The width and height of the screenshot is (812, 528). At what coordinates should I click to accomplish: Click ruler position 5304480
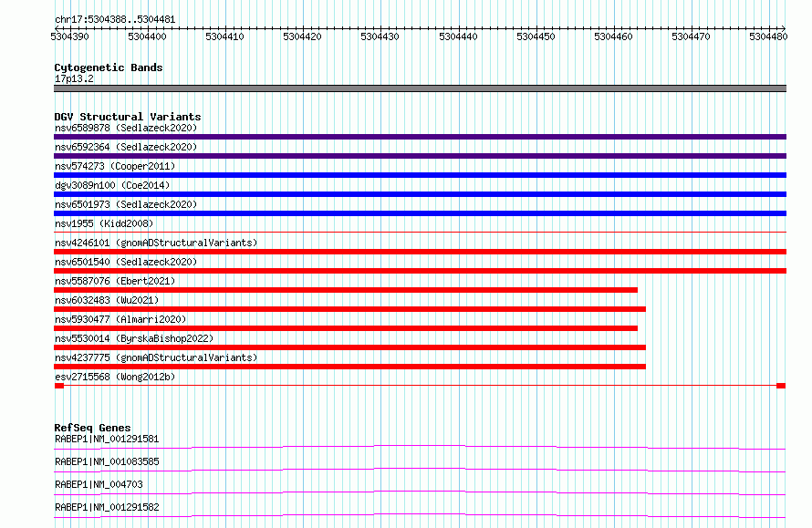(768, 36)
